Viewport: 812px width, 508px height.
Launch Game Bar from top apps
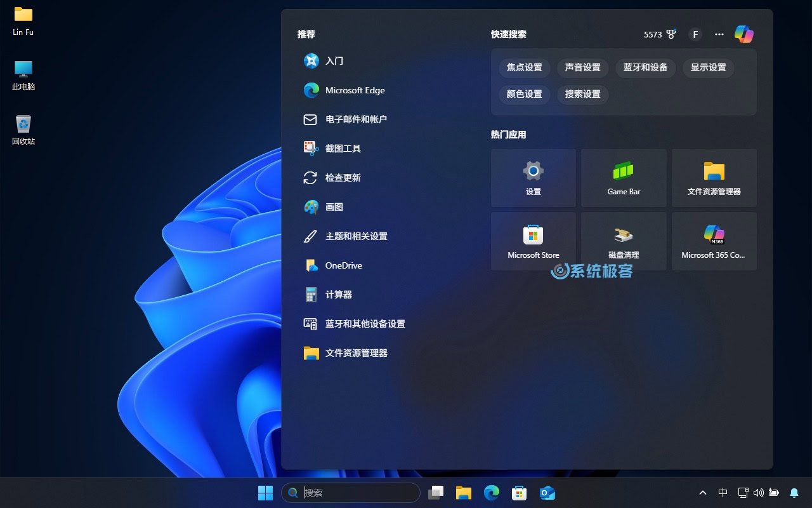pos(624,177)
